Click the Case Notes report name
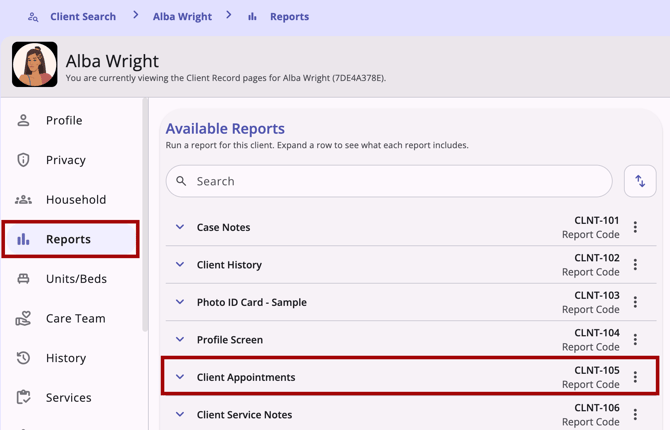The image size is (670, 430). point(223,227)
